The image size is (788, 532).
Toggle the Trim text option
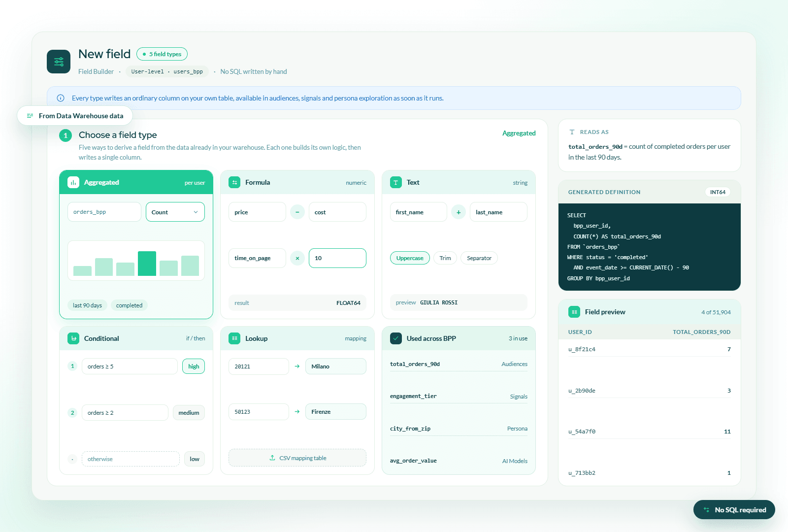point(445,258)
